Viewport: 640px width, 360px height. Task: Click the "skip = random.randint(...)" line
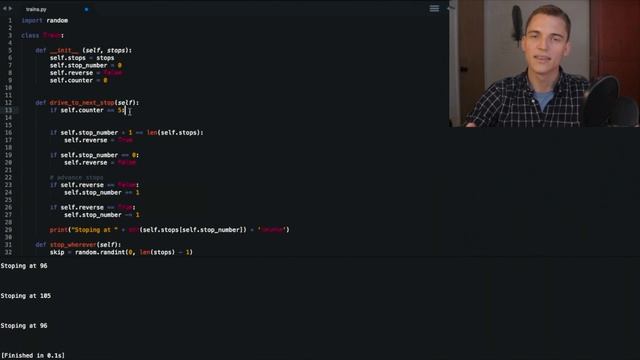pyautogui.click(x=121, y=252)
